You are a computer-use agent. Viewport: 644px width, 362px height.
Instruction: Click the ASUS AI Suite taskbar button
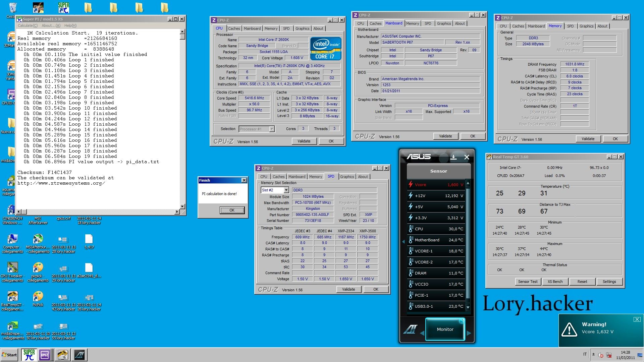[x=79, y=355]
